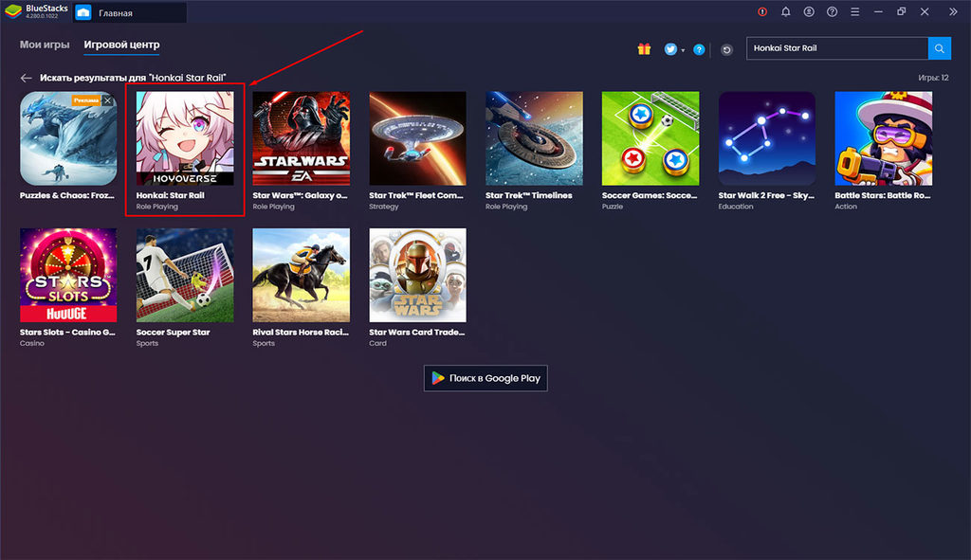Click Puzzles & Chaos title text
The width and height of the screenshot is (971, 560).
67,195
